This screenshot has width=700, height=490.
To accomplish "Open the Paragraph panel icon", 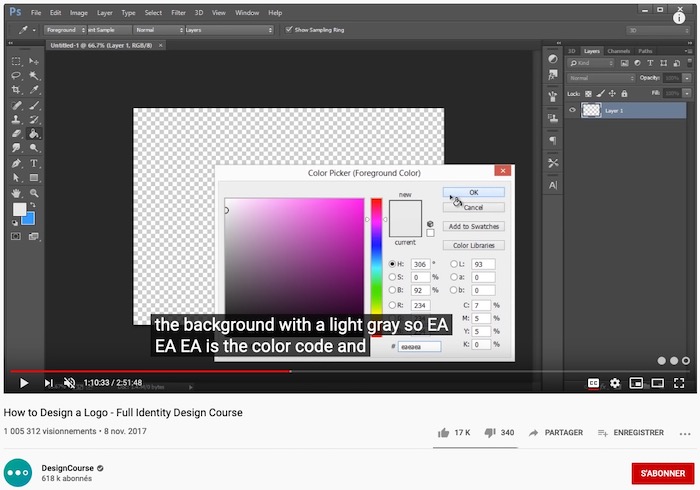I will coord(553,141).
